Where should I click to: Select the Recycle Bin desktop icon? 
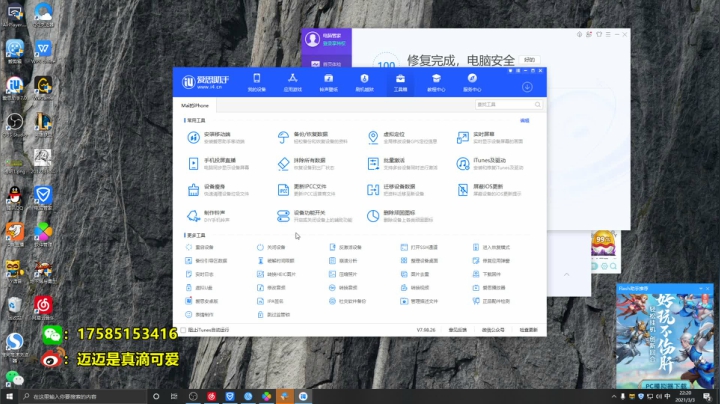[15, 307]
